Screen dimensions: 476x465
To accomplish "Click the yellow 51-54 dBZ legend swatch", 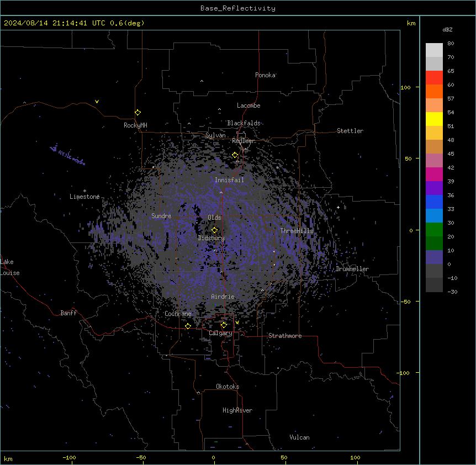I will coord(434,119).
